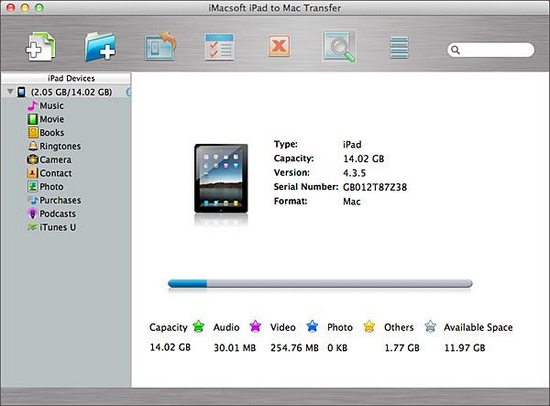Click the Add File toolbar icon
This screenshot has width=550, height=406.
[x=41, y=47]
